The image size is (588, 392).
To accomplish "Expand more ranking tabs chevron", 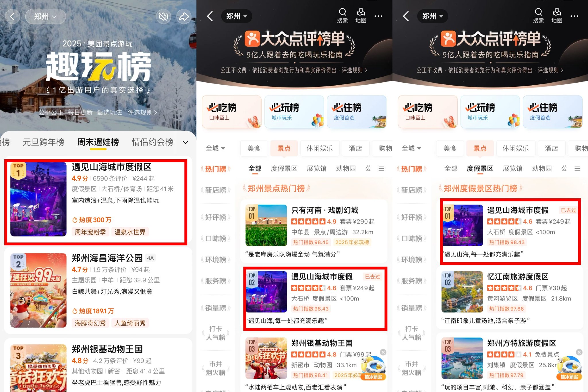I will click(185, 142).
